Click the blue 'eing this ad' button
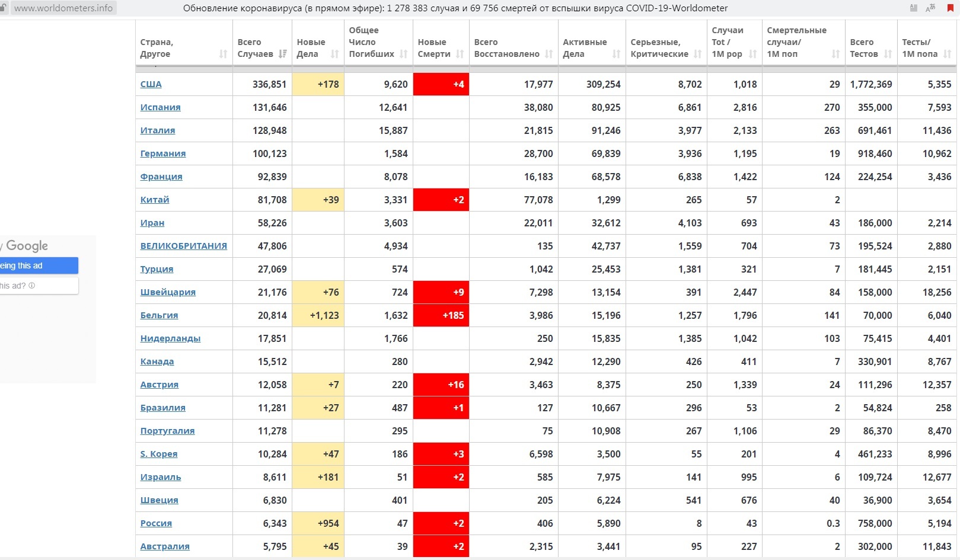The width and height of the screenshot is (960, 560). click(39, 265)
